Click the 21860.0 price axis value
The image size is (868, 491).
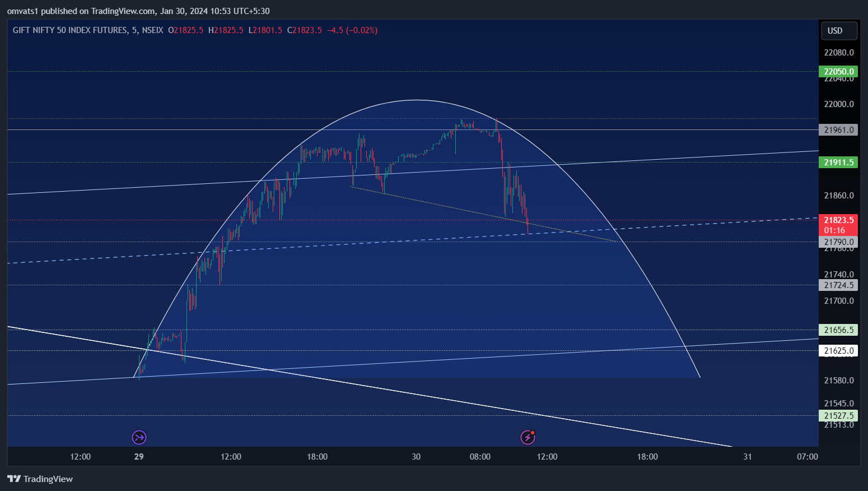[839, 196]
